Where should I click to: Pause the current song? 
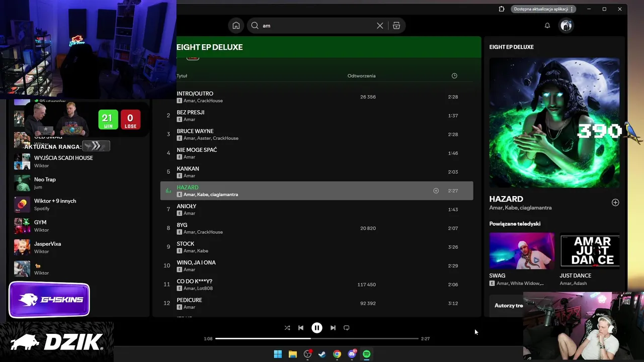tap(317, 328)
